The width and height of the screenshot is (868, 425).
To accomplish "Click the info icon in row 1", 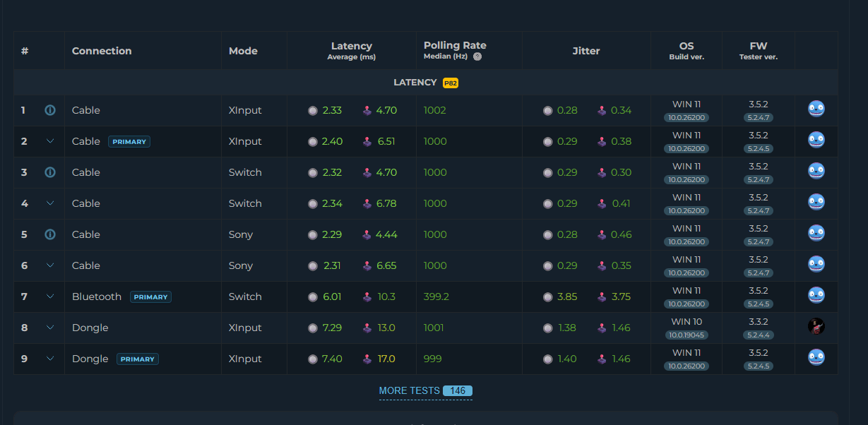I will 50,110.
